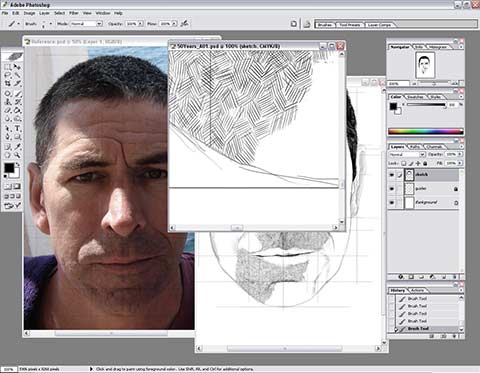Select the Notes tool

[x=8, y=147]
